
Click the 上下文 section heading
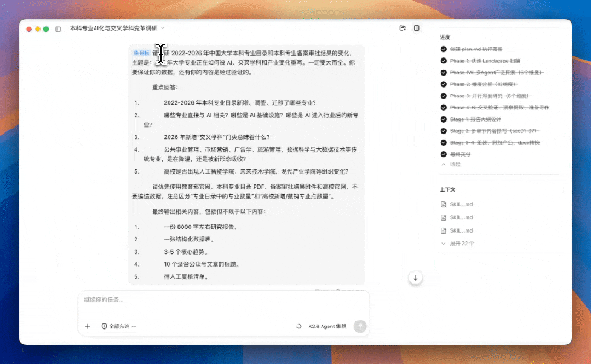coord(448,189)
